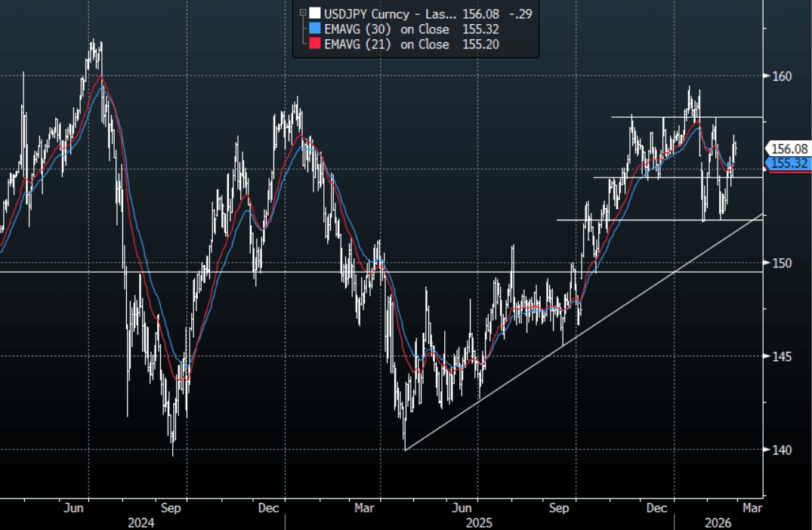
Task: Click the -.29 change value in legend
Action: pos(520,14)
